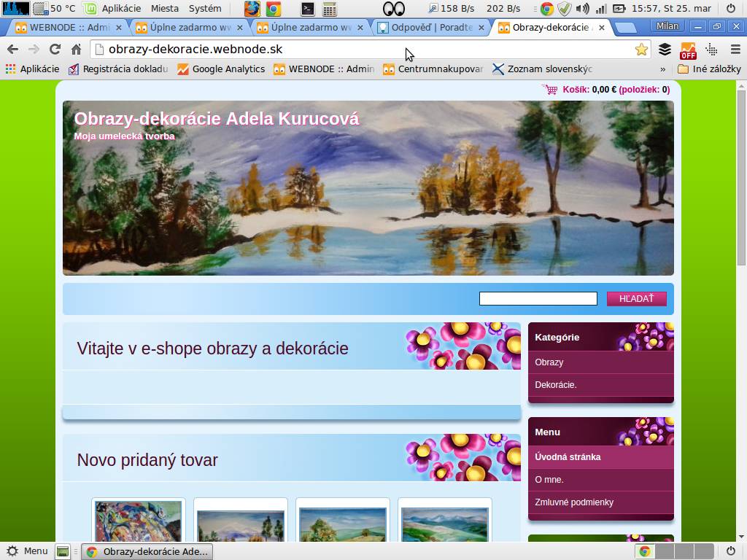Select the Obrazy-dekorácie Ade... taskbar window button
The image size is (747, 560).
point(147,551)
